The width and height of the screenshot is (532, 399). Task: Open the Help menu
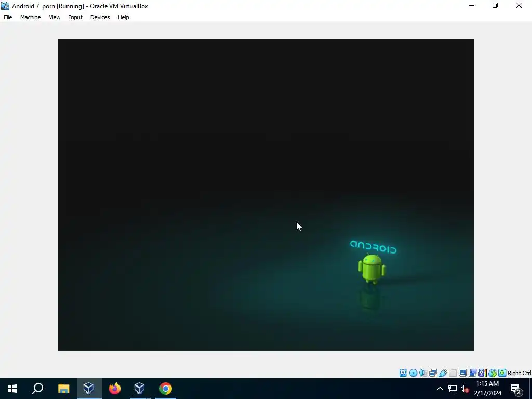pos(124,17)
